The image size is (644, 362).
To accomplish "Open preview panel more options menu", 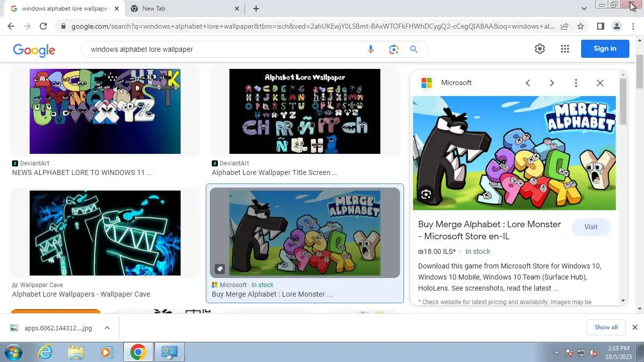I will tap(576, 83).
